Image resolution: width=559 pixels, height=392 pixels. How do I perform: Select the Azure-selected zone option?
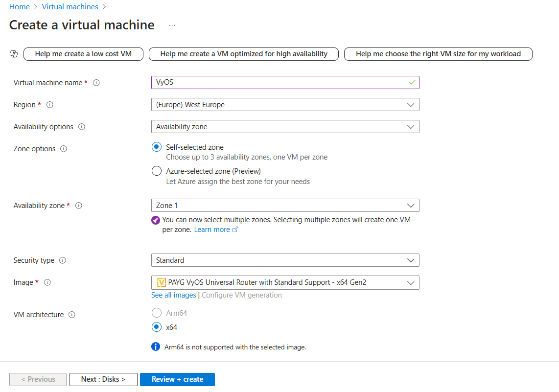point(157,171)
